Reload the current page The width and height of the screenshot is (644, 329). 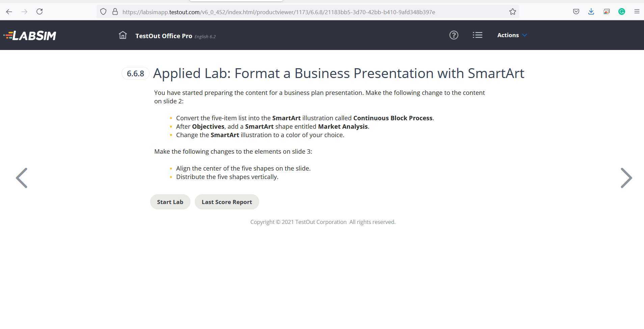(39, 11)
